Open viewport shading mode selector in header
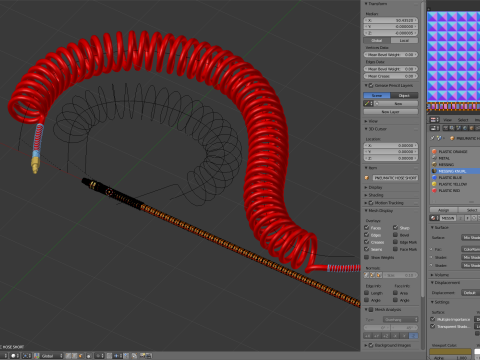 point(15,356)
